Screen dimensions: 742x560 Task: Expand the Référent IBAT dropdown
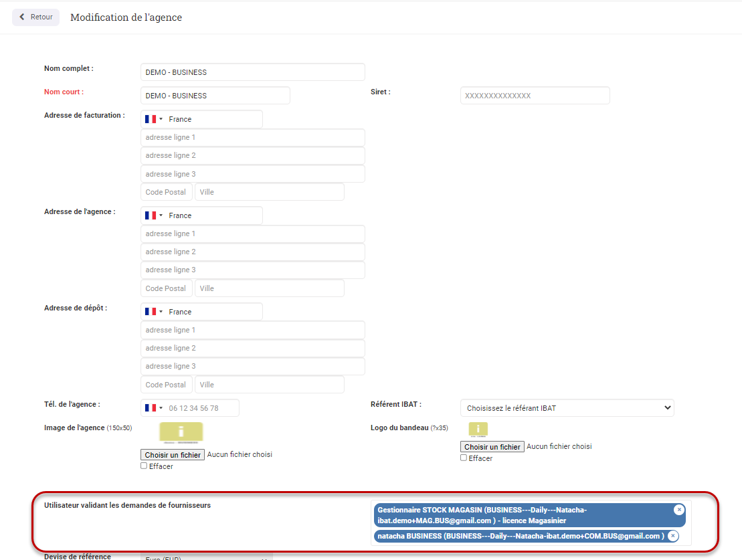click(x=567, y=408)
